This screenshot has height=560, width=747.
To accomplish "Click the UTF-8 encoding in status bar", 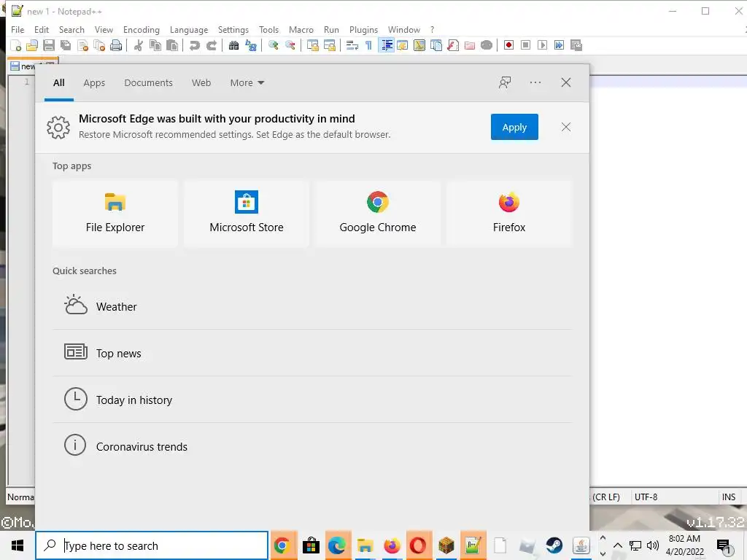I will coord(646,497).
